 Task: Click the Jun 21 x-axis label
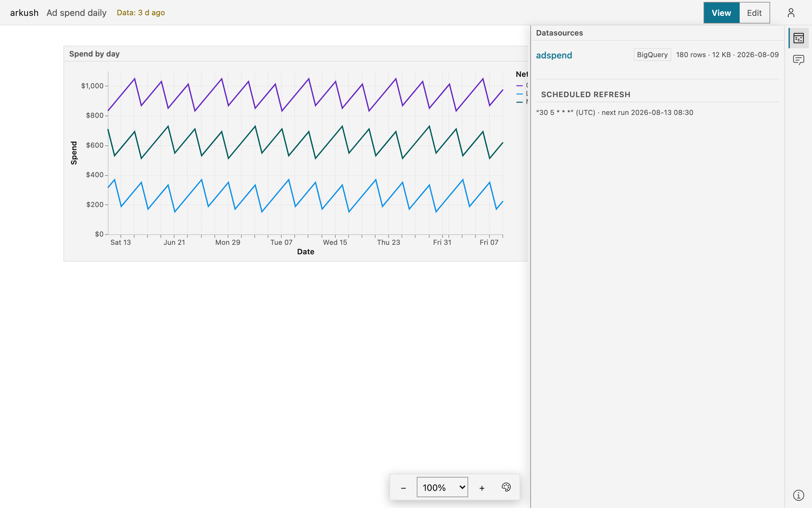click(174, 242)
